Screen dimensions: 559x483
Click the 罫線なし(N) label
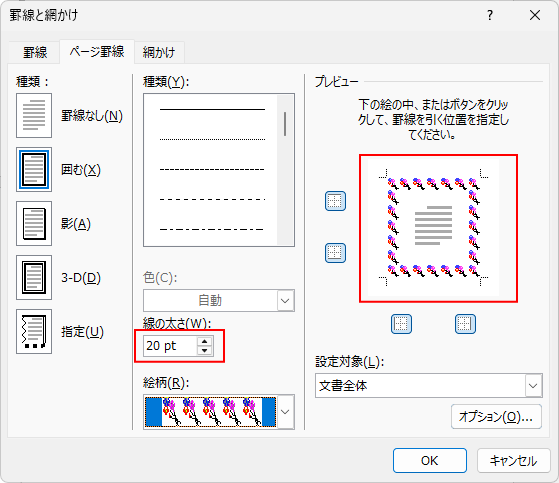[x=92, y=116]
